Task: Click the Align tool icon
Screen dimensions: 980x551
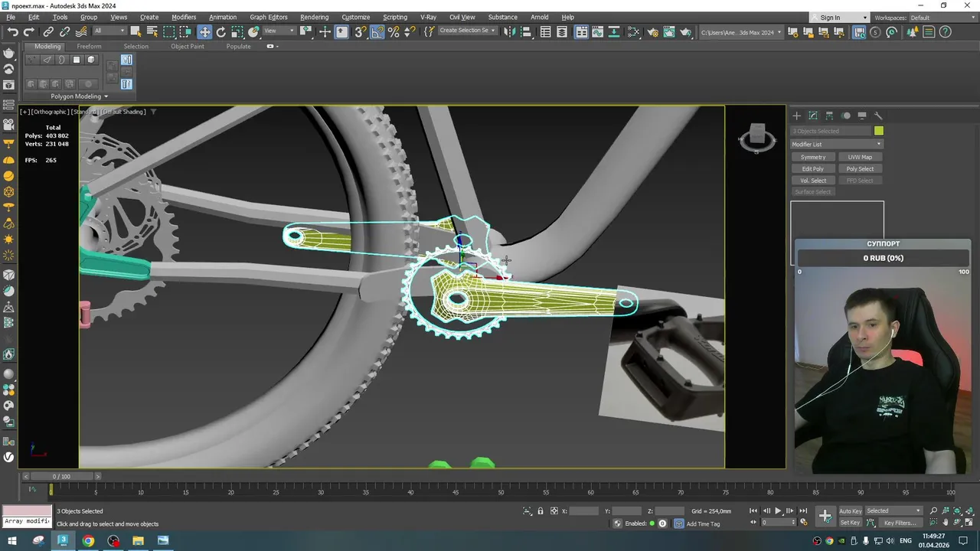Action: [528, 31]
